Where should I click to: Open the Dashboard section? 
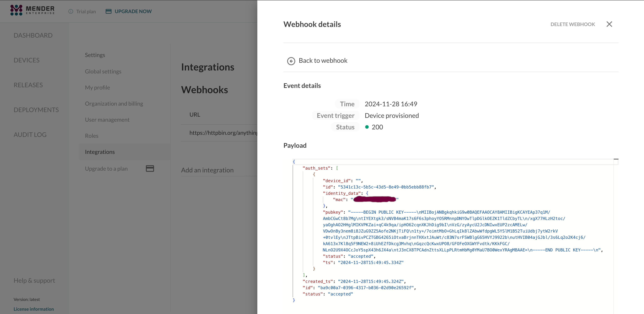[33, 35]
